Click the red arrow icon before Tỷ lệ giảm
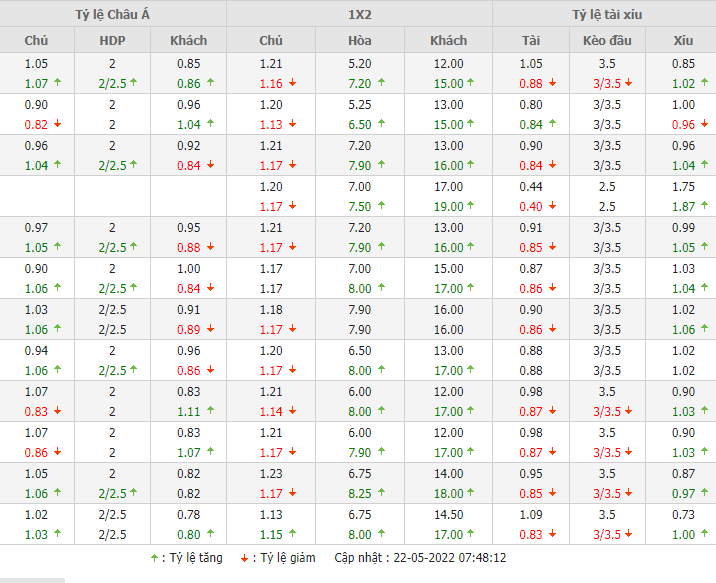This screenshot has width=716, height=583. click(245, 558)
